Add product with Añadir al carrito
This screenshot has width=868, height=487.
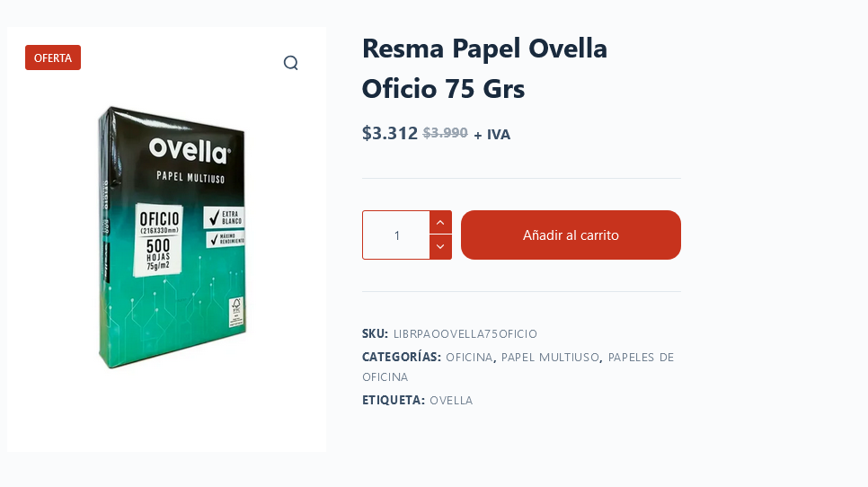click(x=571, y=235)
